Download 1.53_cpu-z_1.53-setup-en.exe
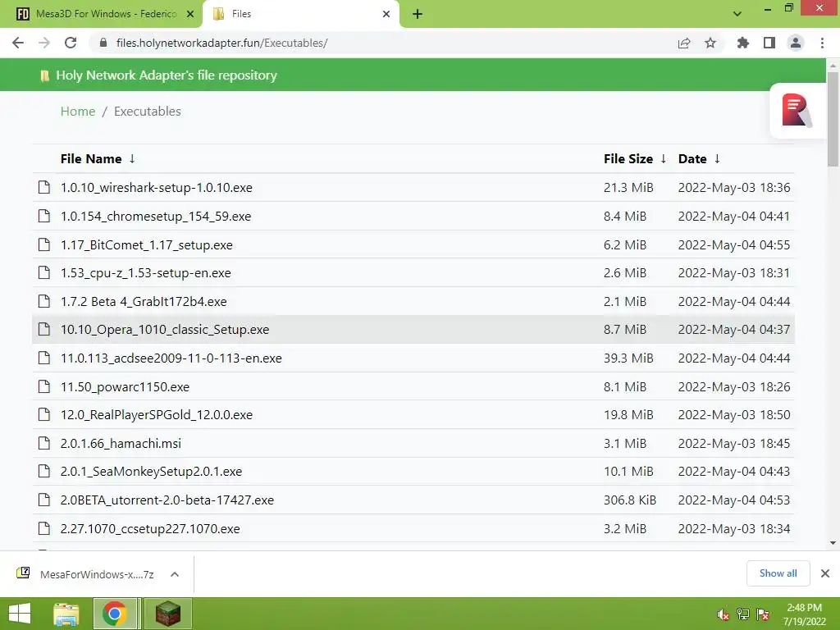The image size is (840, 630). click(x=146, y=273)
